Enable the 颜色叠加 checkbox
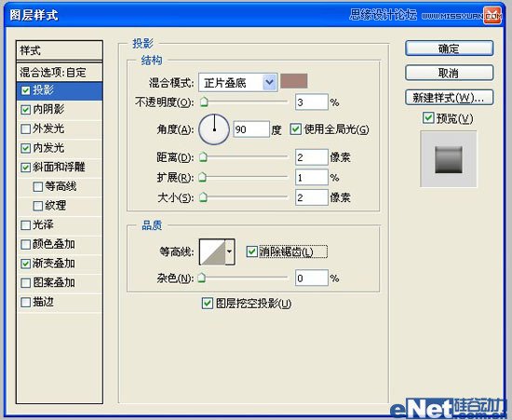This screenshot has width=512, height=420. click(x=25, y=245)
